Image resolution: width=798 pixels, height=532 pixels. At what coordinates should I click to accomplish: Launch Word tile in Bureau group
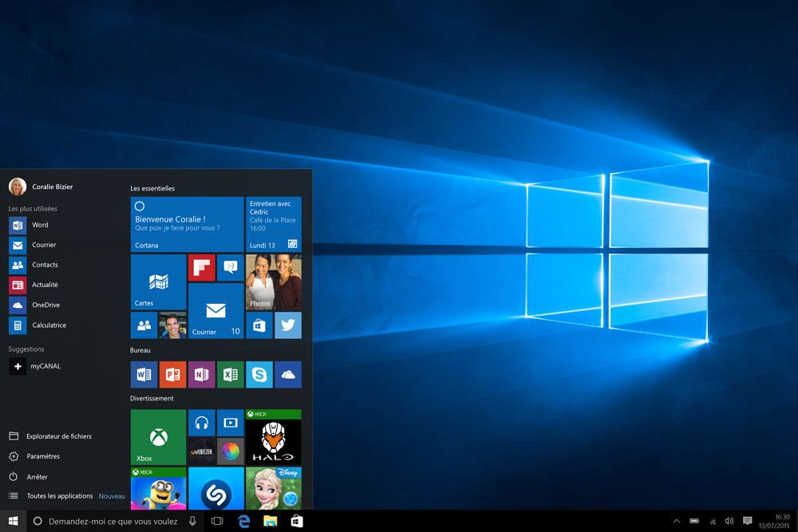(x=144, y=375)
